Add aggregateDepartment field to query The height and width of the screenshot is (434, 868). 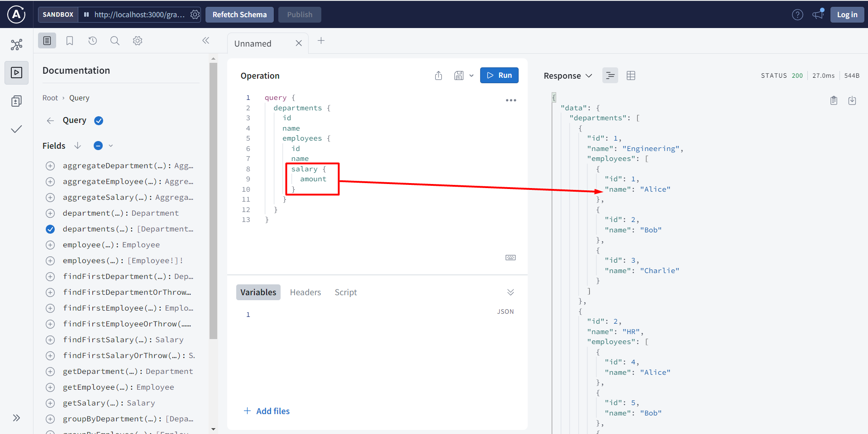[x=50, y=166]
